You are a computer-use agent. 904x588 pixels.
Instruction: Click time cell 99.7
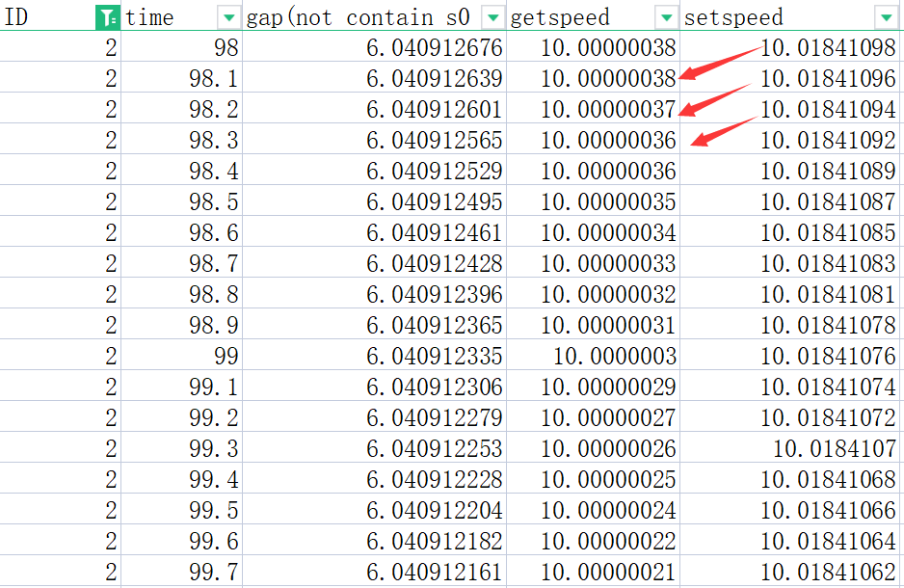[181, 572]
